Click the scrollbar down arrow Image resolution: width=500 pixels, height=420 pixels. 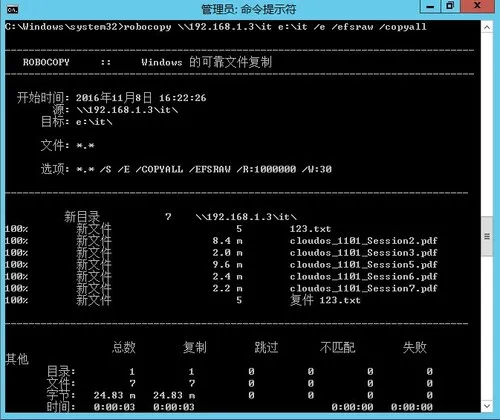(487, 406)
